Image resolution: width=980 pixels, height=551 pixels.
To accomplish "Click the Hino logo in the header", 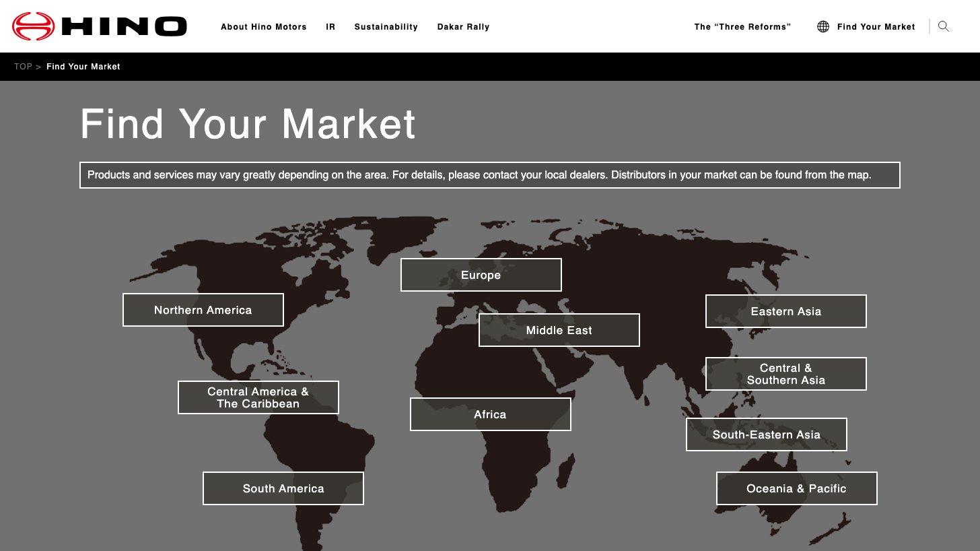I will [x=100, y=26].
